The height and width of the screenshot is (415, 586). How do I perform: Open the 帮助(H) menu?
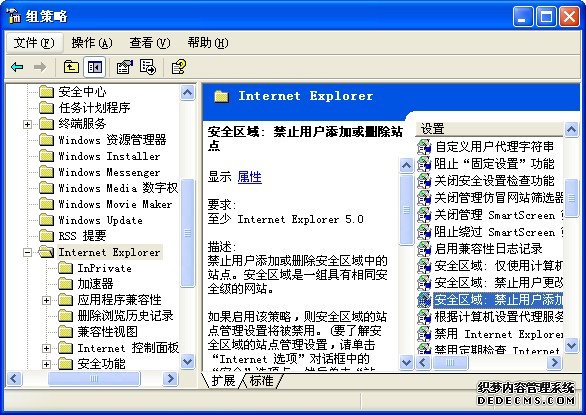pos(208,43)
